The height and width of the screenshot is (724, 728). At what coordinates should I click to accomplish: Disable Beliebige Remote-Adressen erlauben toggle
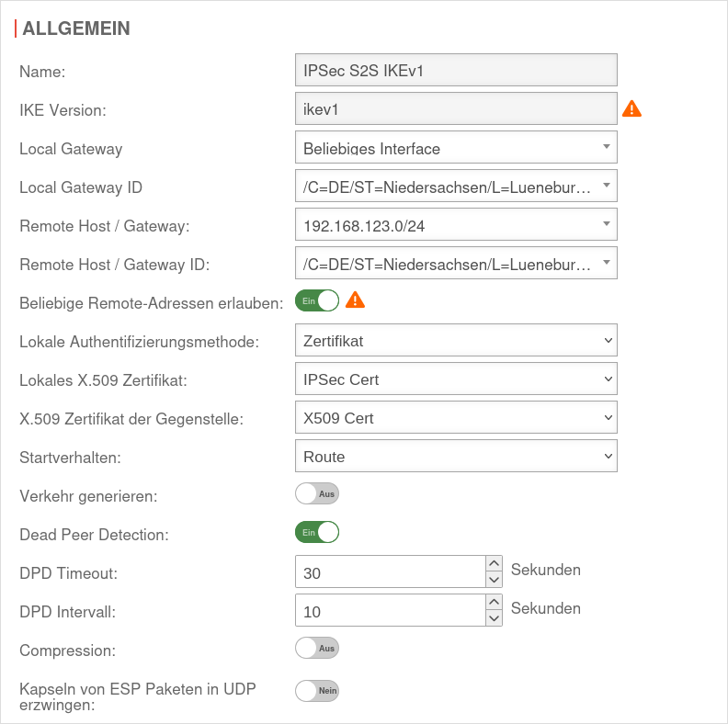pos(317,300)
